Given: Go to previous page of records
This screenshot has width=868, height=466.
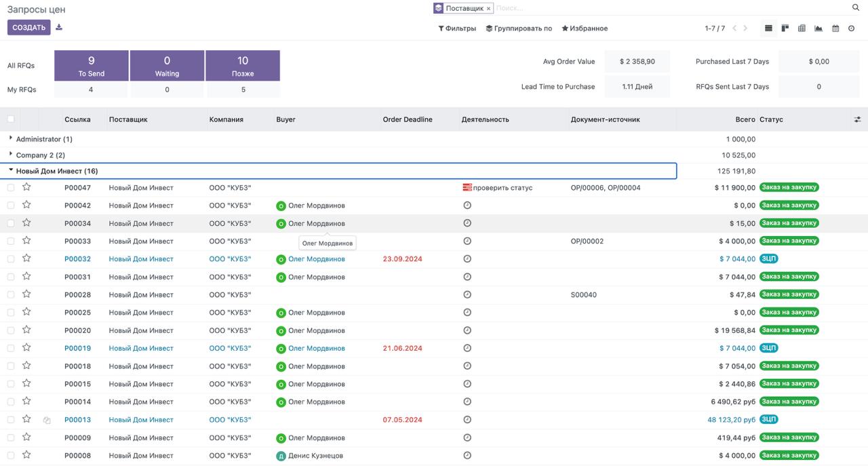Looking at the screenshot, I should tap(734, 28).
